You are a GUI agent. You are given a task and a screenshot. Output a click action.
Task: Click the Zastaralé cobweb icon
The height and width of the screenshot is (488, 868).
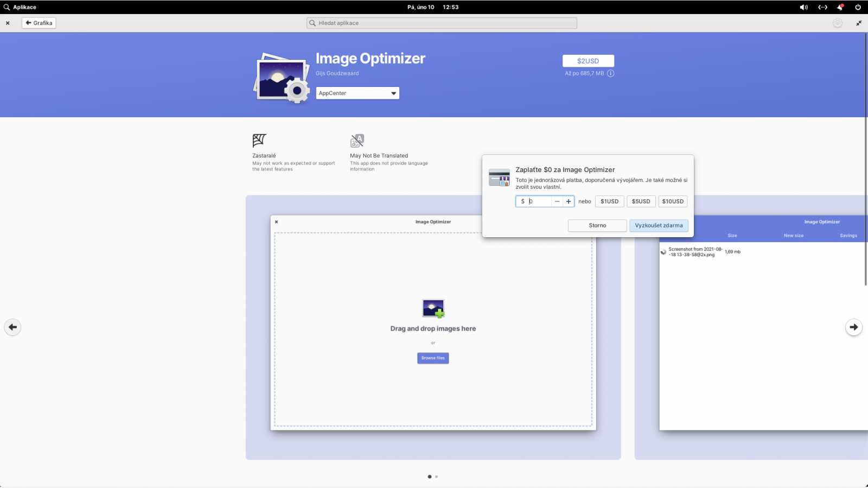(259, 141)
